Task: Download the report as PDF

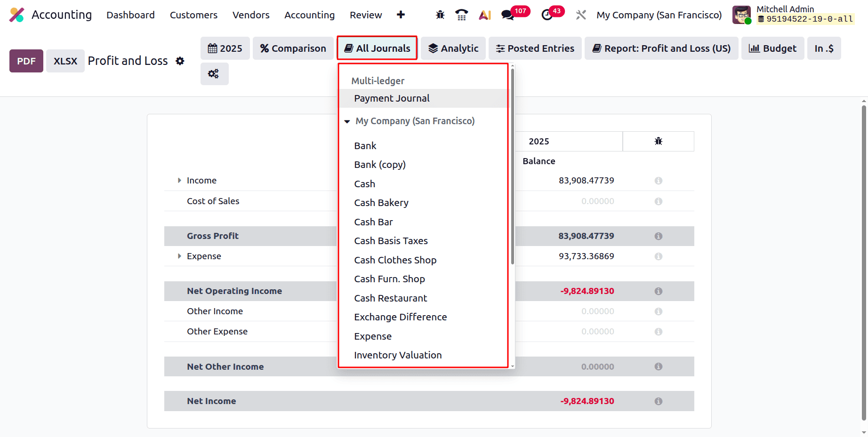Action: 26,61
